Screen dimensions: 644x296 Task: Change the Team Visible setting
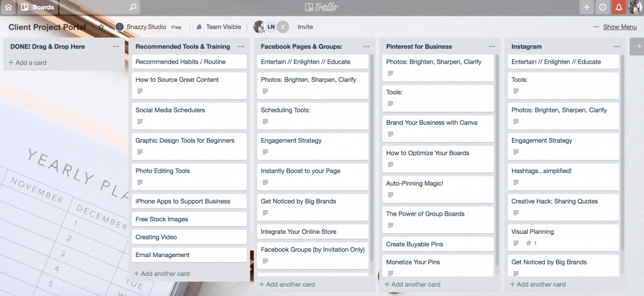click(x=219, y=27)
